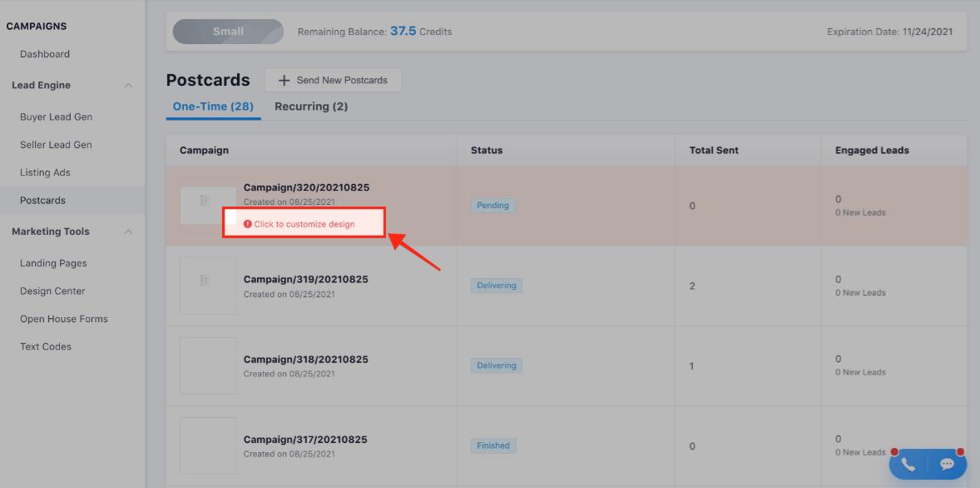Collapse the Marketing Tools section

coord(128,232)
